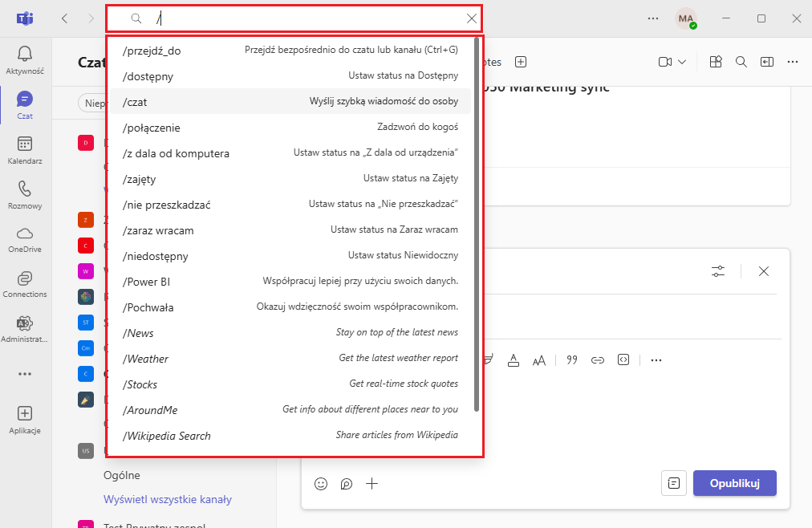Select the /czat quick message command
This screenshot has height=528, width=812.
coord(290,101)
